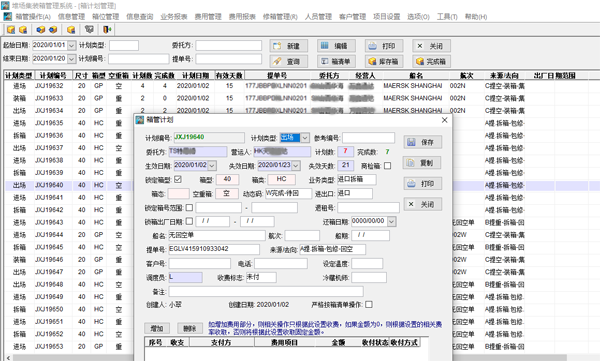
Task: Click the 参考编号 input field
Action: tap(368, 138)
